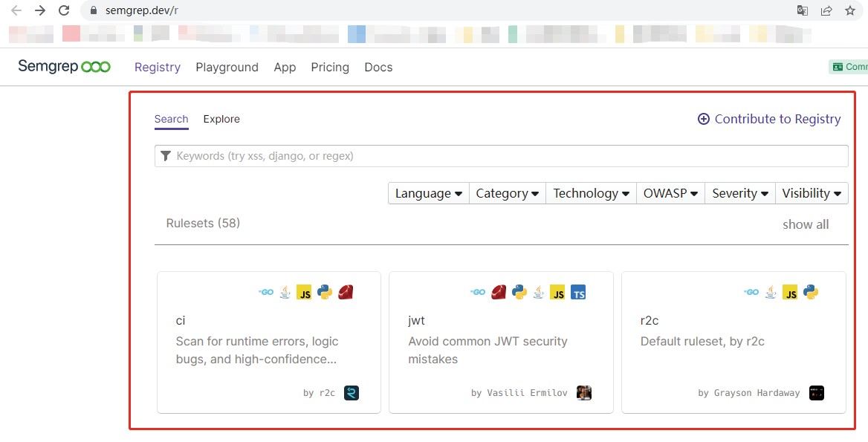
Task: Click the Python icon on the ci card
Action: click(325, 292)
